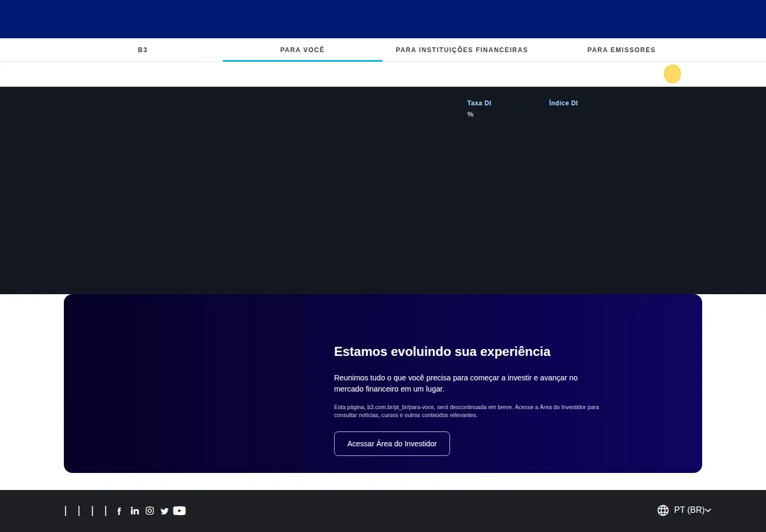Click the yellow circle button
Image resolution: width=766 pixels, height=532 pixels.
[x=672, y=74]
